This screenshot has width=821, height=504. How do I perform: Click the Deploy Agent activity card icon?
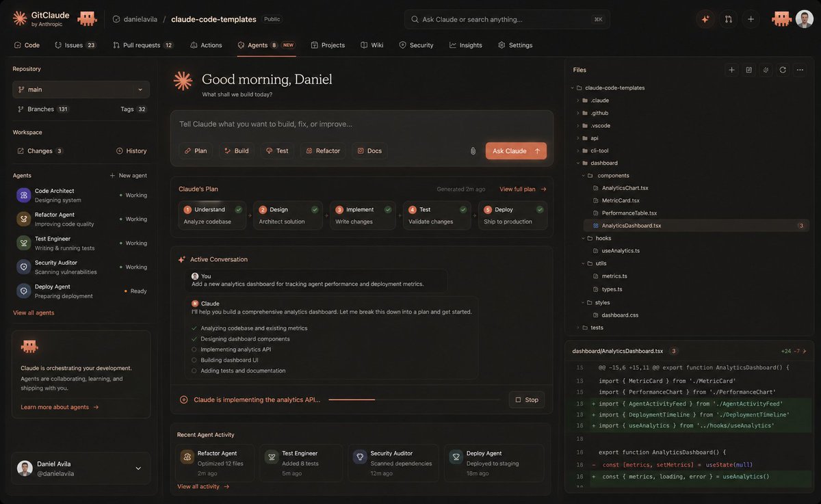[456, 457]
